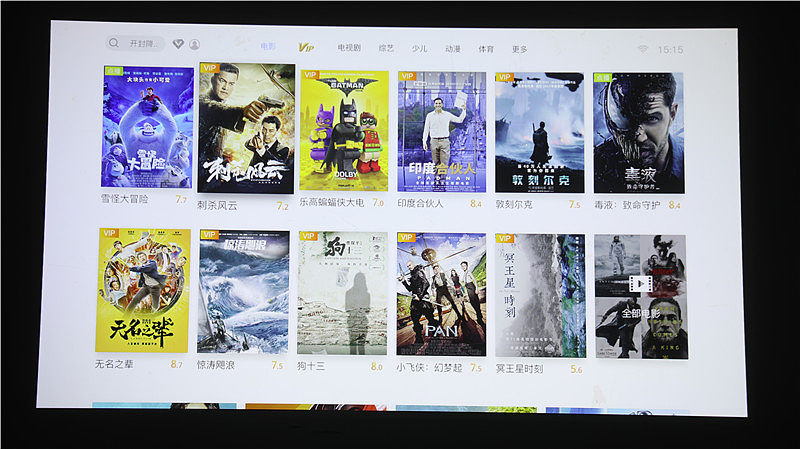Click the 冥王星时刻 title text
Viewport: 800px width, 449px height.
[x=519, y=368]
